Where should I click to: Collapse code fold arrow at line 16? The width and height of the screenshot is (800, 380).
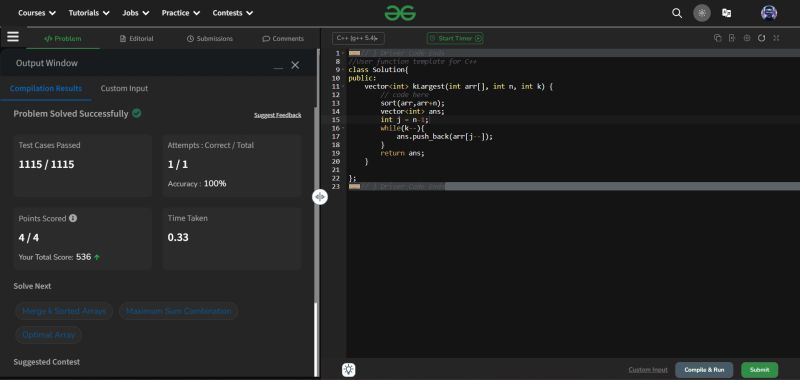(x=343, y=128)
